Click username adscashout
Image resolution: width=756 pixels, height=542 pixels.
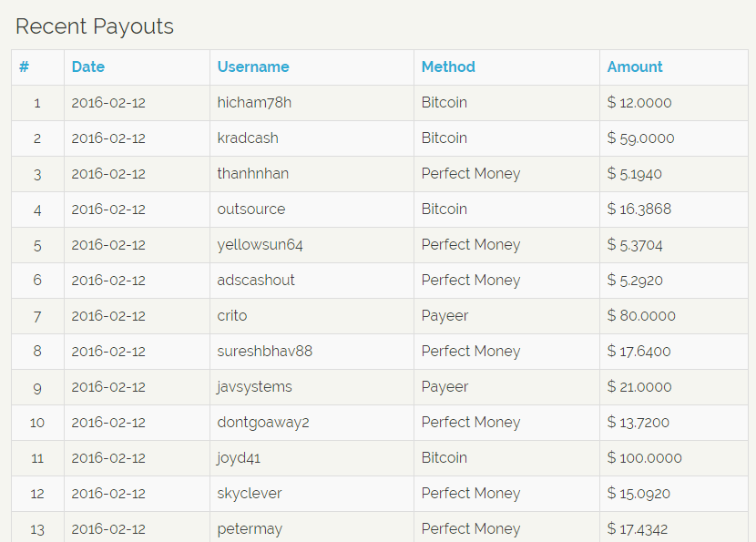256,281
